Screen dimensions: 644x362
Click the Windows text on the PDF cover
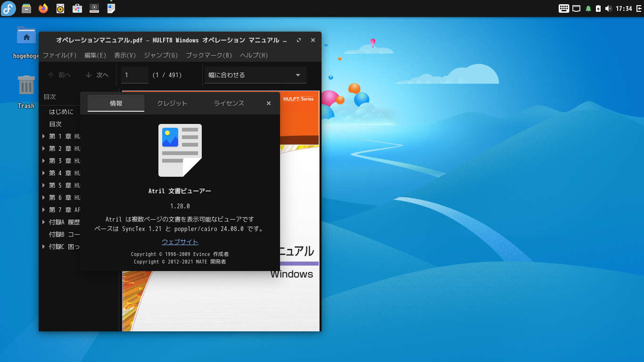[292, 274]
